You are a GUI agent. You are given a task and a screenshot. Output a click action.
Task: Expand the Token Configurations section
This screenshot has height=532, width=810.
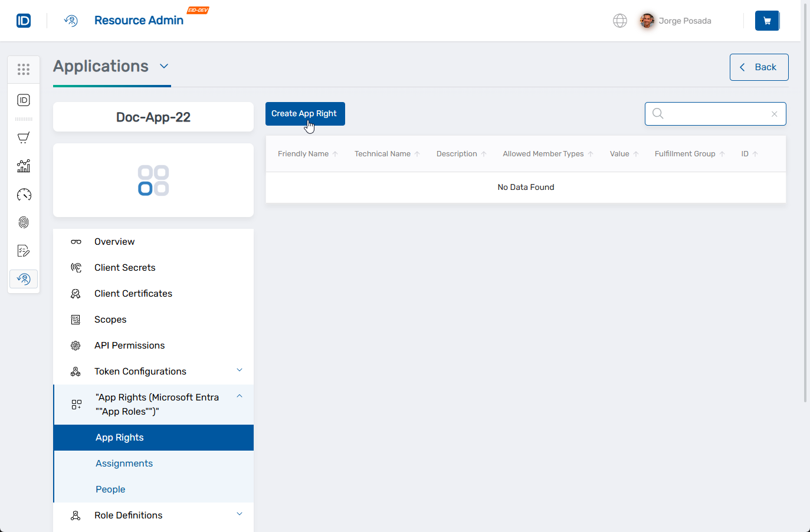[x=240, y=370]
